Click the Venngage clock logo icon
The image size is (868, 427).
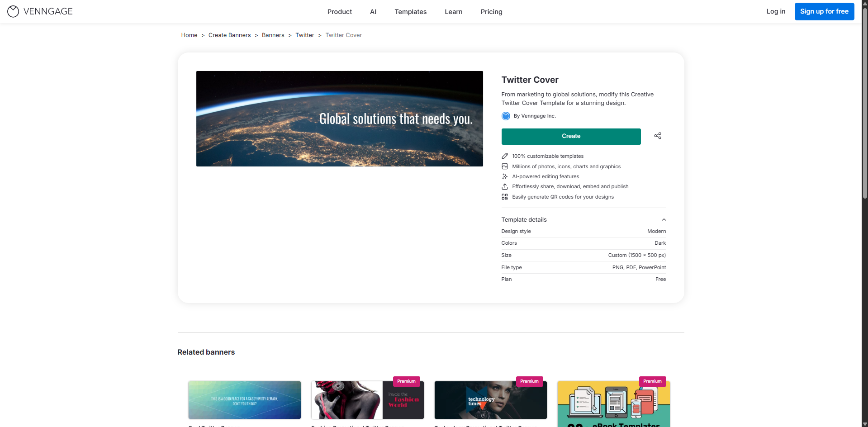tap(13, 11)
